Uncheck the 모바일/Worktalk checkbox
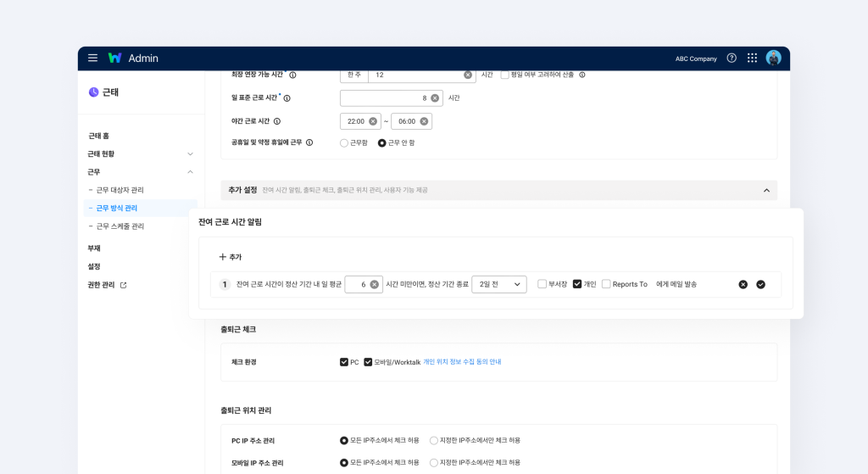Viewport: 868px width, 474px height. (x=368, y=361)
